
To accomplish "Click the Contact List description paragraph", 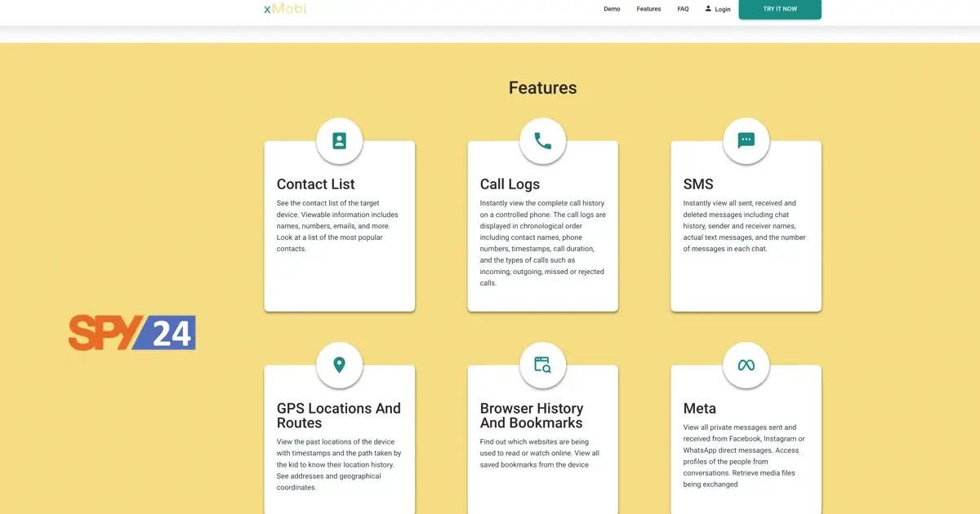I will click(337, 226).
